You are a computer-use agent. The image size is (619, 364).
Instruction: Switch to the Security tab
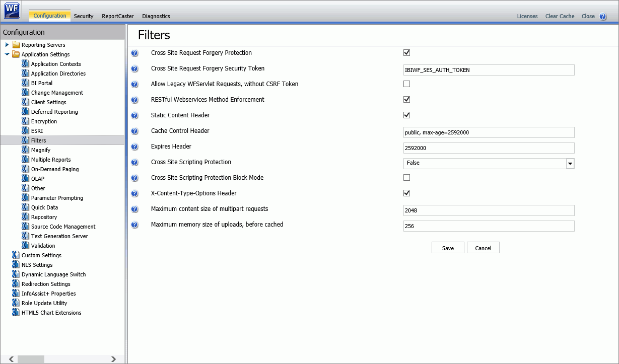pyautogui.click(x=84, y=16)
